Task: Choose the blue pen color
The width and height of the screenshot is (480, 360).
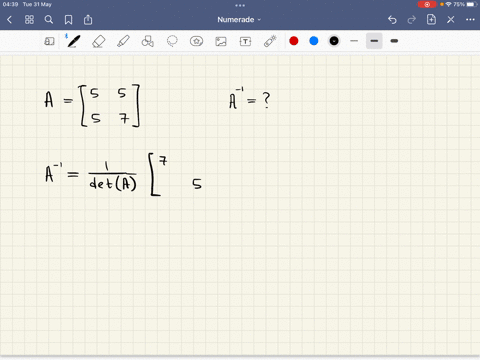Action: coord(314,41)
